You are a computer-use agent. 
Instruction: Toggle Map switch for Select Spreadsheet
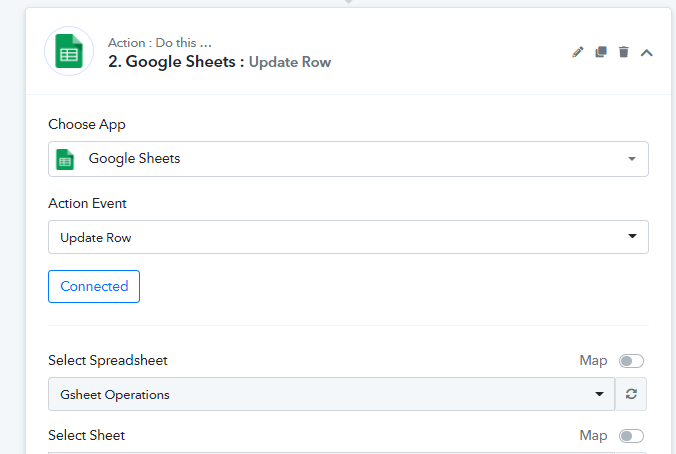click(x=631, y=361)
